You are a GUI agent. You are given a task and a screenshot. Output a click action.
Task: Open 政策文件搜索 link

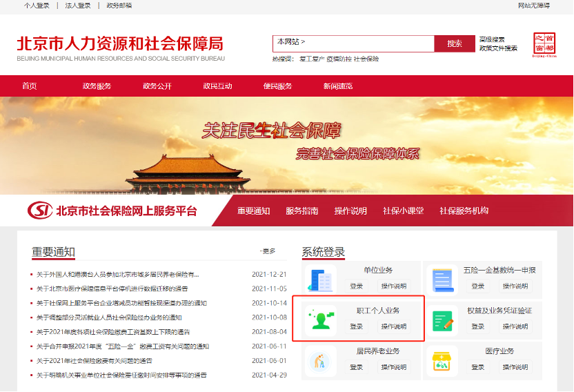(x=498, y=48)
